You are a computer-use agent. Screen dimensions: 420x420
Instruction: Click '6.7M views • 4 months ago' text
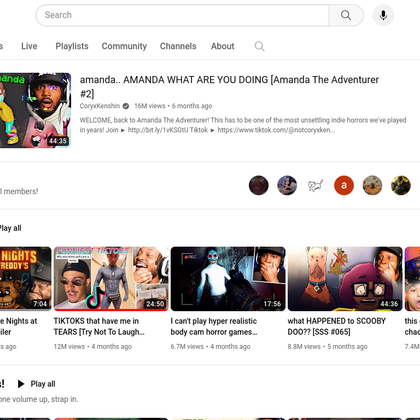(210, 347)
